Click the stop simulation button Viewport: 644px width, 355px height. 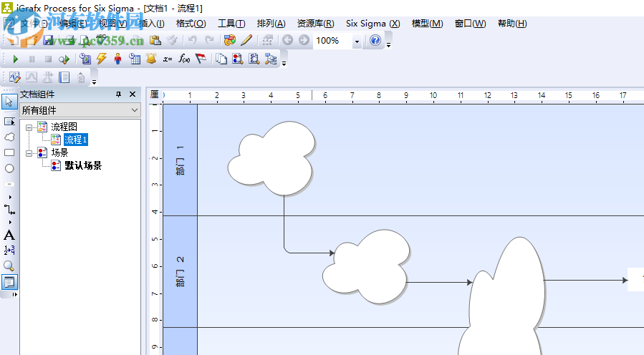[48, 59]
